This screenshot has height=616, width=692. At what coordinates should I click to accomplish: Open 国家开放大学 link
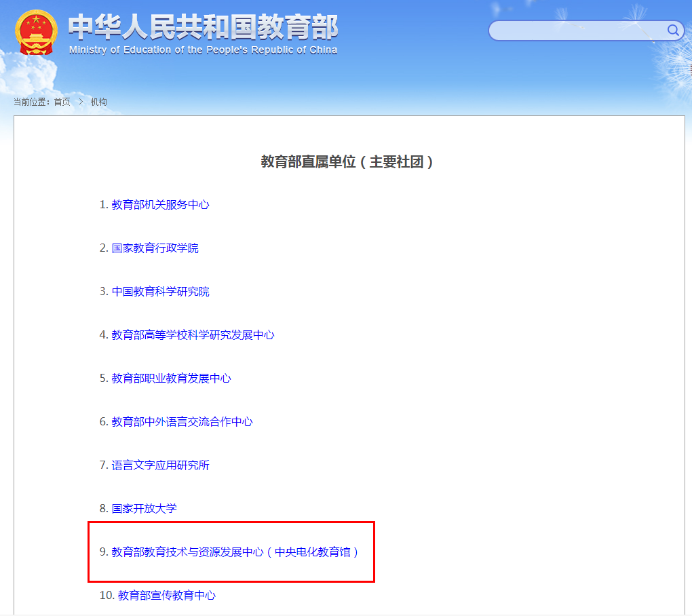pyautogui.click(x=145, y=508)
